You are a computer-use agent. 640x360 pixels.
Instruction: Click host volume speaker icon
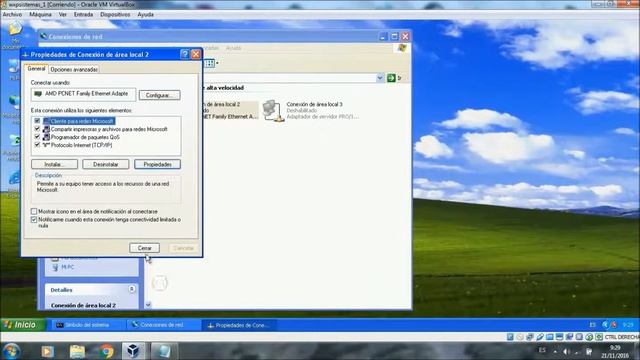pyautogui.click(x=566, y=351)
